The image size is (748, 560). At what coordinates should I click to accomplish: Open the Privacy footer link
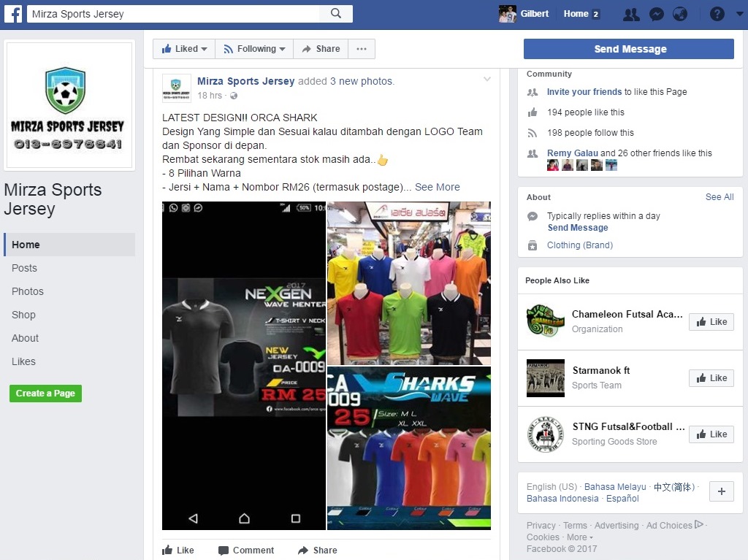pyautogui.click(x=541, y=525)
